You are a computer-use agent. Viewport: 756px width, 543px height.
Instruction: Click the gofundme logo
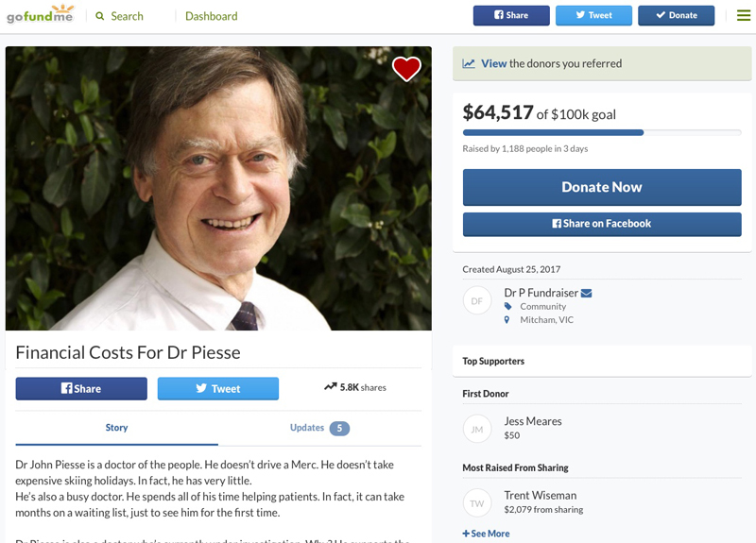point(39,16)
